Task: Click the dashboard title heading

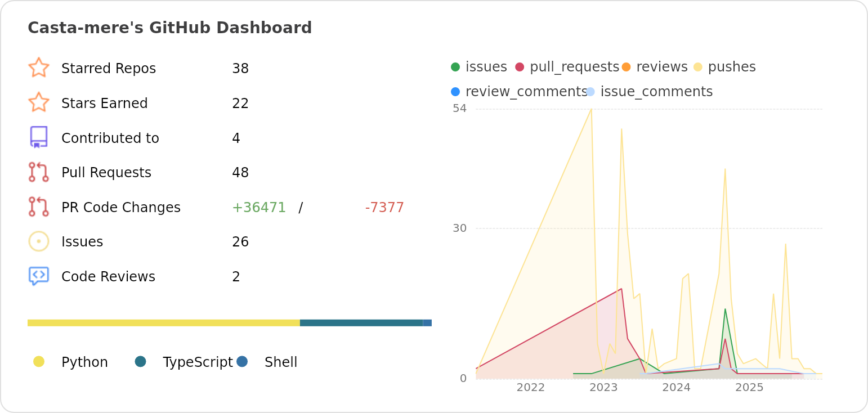Action: coord(169,28)
